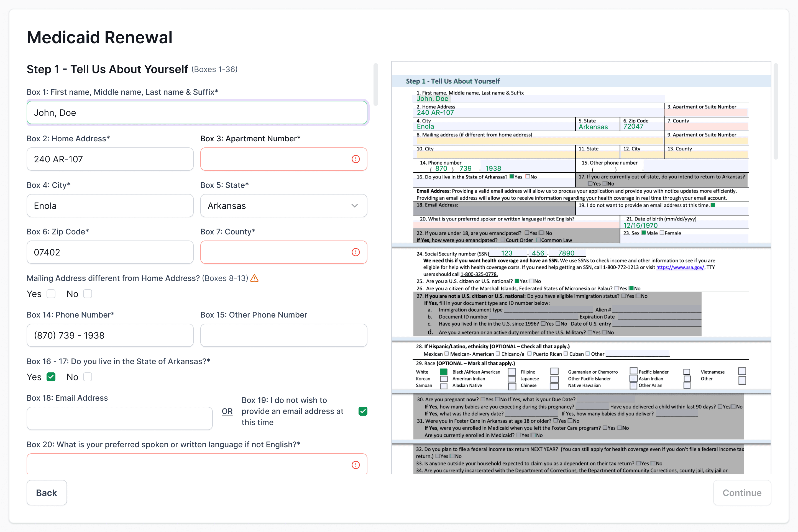
Task: Click the Zip Code field containing 07402
Action: pyautogui.click(x=110, y=252)
